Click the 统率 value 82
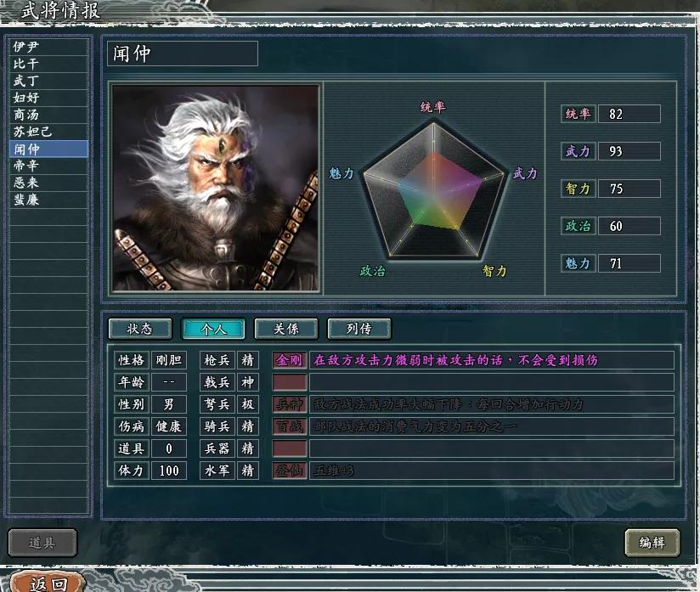Viewport: 700px width, 592px height. [629, 114]
